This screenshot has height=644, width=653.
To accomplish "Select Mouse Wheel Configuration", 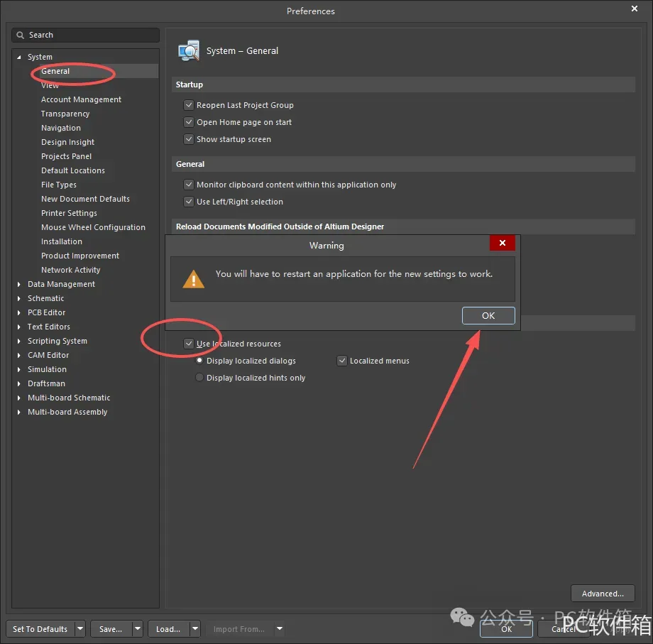I will [93, 227].
